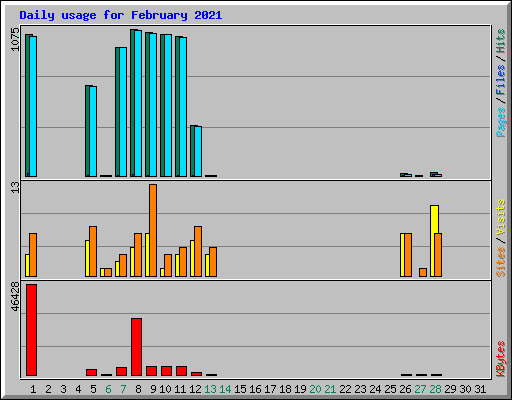Viewport: 512px width, 400px height.
Task: Select the Hits legend label
Action: (500, 41)
